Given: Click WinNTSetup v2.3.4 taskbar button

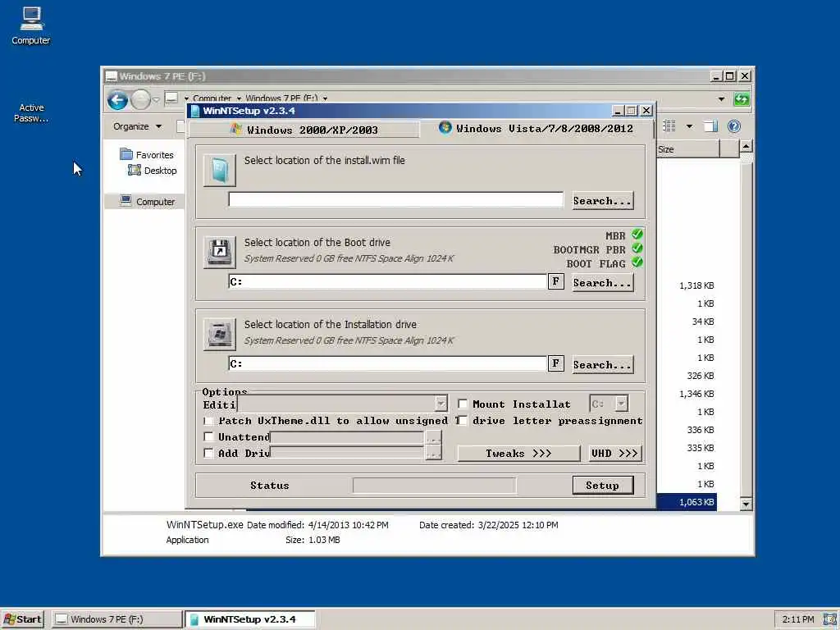Looking at the screenshot, I should (249, 619).
